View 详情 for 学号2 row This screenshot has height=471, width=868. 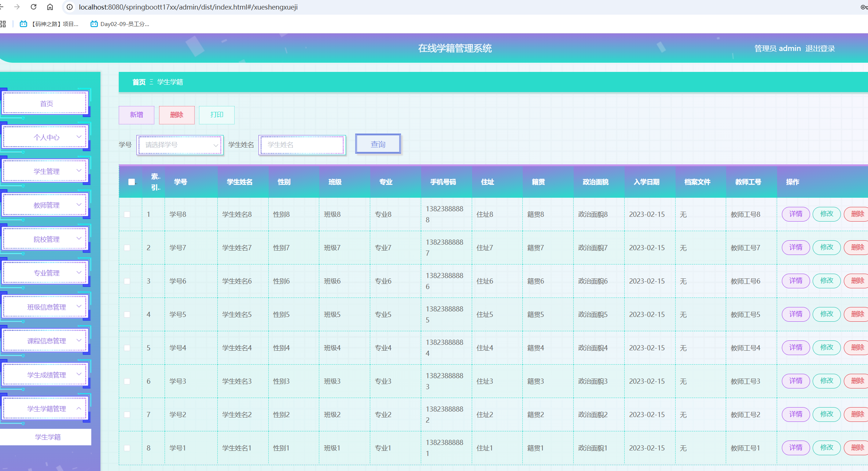tap(796, 414)
